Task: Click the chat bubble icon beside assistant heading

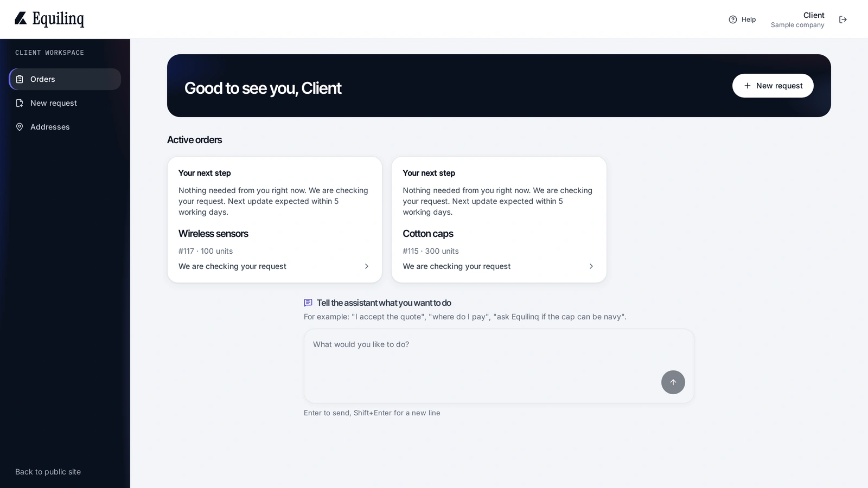Action: click(x=308, y=303)
